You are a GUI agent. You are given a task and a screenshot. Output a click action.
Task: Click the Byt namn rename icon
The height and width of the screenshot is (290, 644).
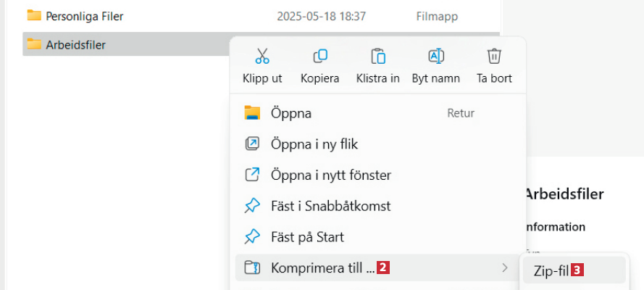435,56
